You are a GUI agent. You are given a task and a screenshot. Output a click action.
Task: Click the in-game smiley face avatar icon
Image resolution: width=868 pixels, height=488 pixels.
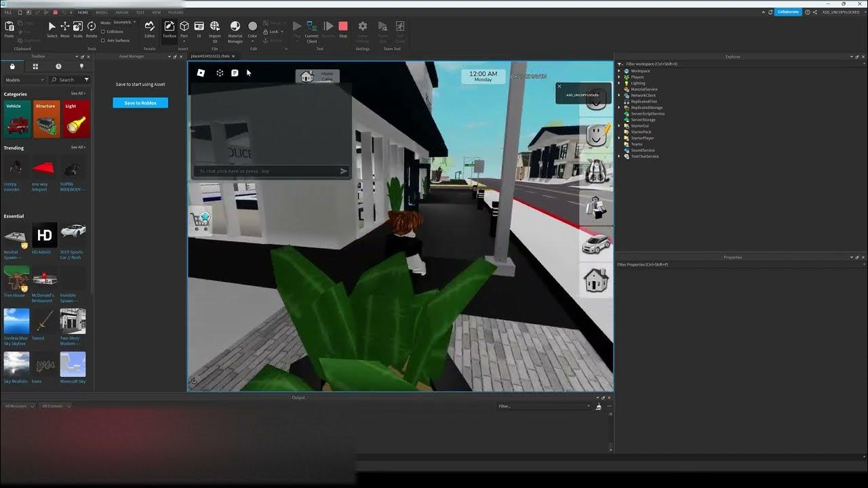coord(597,134)
